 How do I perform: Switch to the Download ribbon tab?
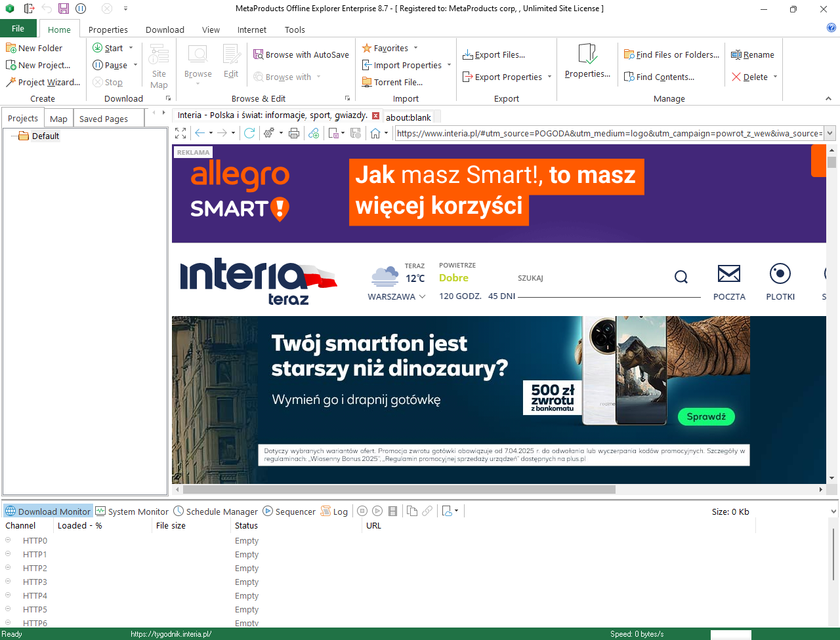click(x=165, y=30)
